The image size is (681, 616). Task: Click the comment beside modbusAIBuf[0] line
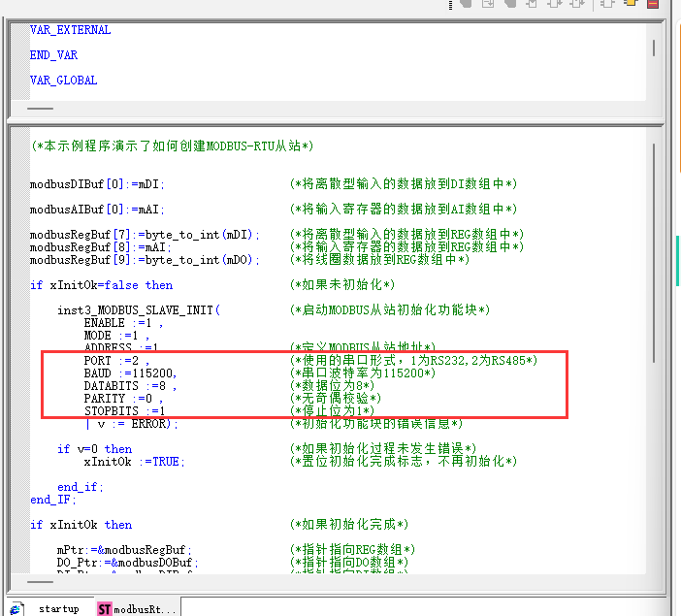coord(404,209)
